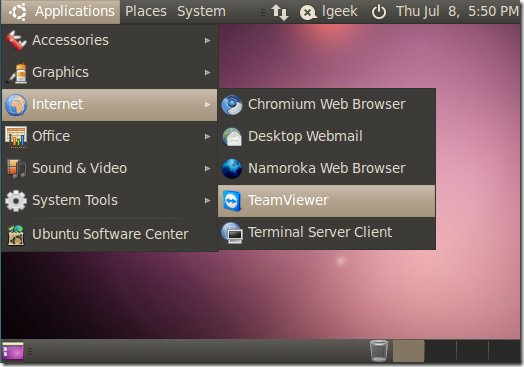Open the Sound & Video category

[110, 168]
